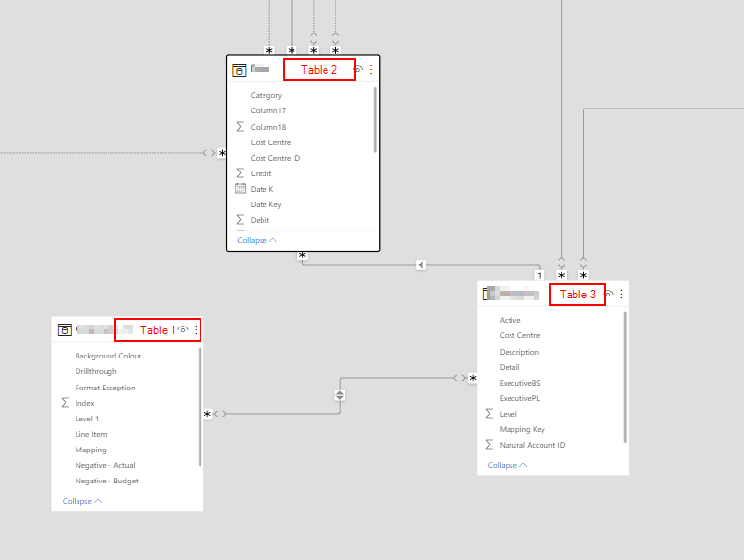Select the Date K field

(x=262, y=189)
